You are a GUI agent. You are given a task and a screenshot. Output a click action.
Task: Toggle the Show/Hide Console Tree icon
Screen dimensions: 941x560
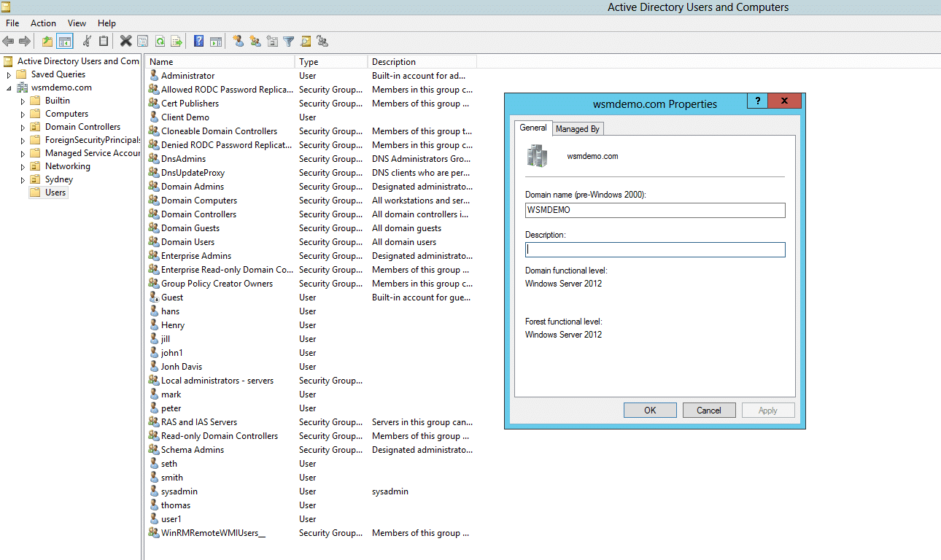click(x=65, y=42)
